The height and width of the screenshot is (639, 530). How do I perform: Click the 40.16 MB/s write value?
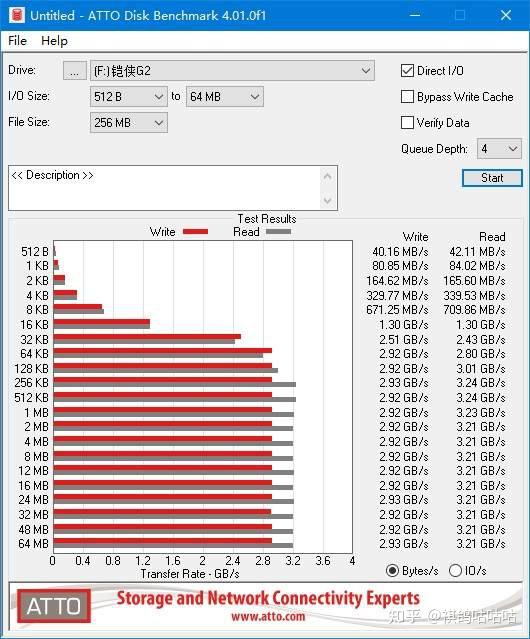(x=400, y=252)
